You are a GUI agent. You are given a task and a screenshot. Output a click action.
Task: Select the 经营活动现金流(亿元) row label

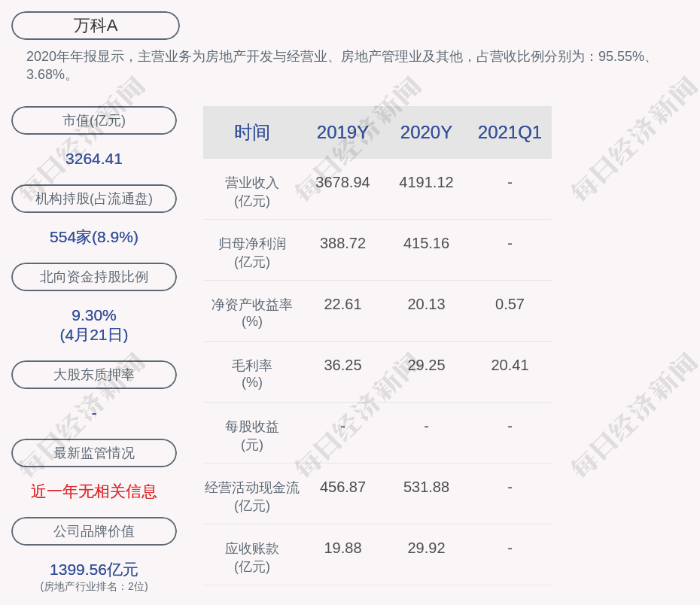click(252, 497)
